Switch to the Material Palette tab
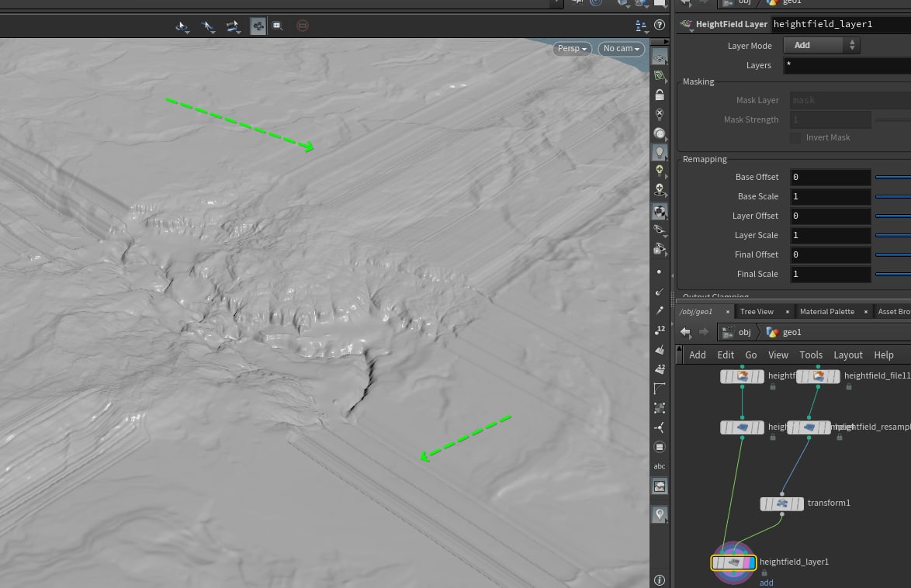Image resolution: width=911 pixels, height=588 pixels. pos(826,311)
